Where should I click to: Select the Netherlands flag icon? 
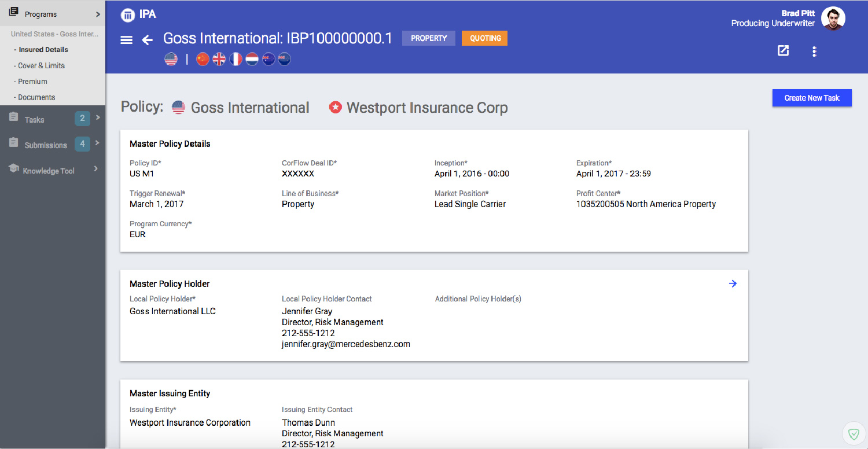[252, 59]
